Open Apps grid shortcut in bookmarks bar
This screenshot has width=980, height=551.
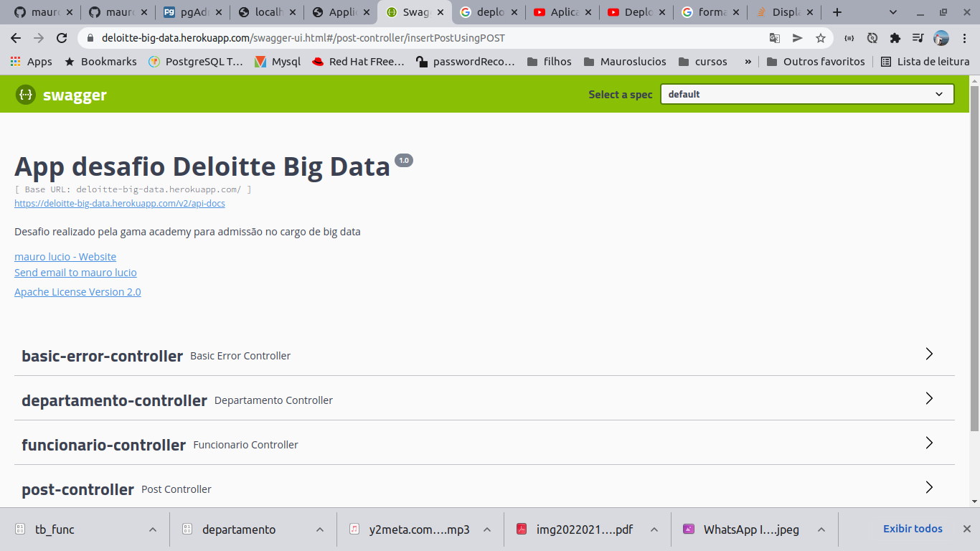pos(31,62)
